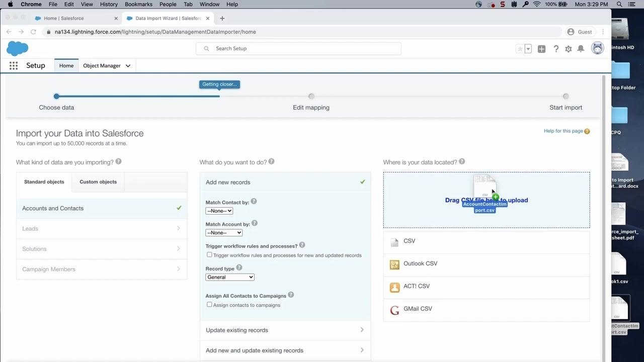Open the favorites list dropdown arrow

coord(528,49)
